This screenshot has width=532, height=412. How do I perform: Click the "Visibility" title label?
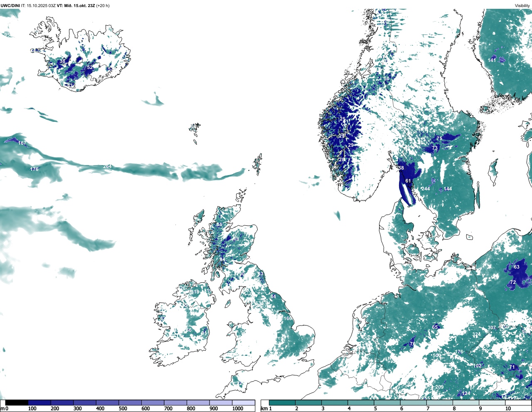[x=522, y=5]
